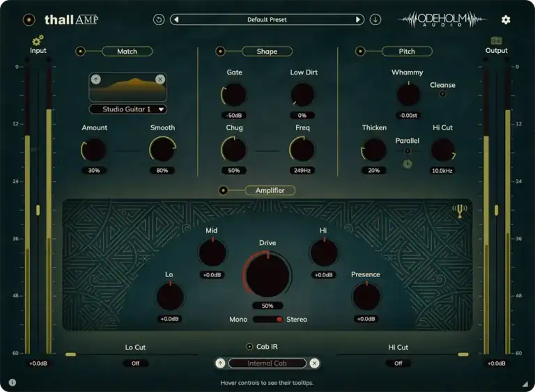Click the Gate knob

point(234,95)
